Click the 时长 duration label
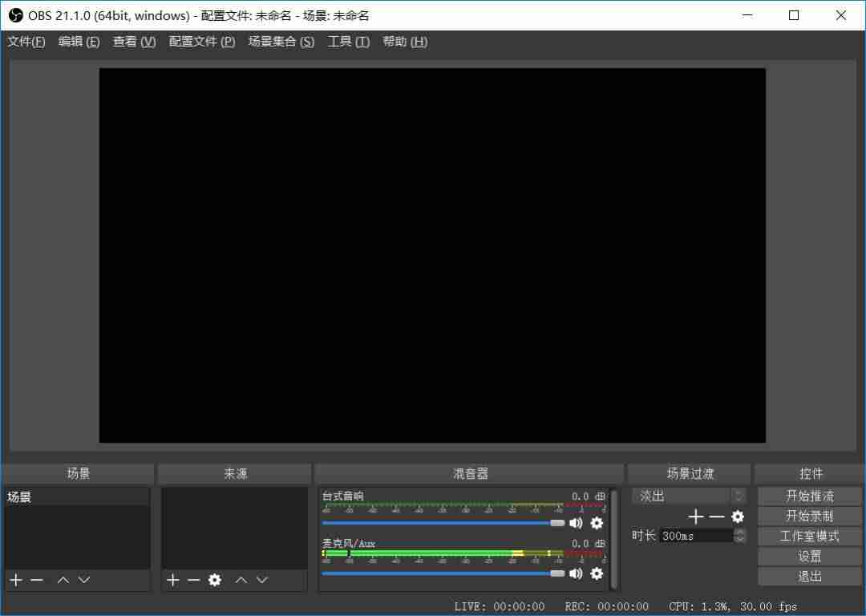This screenshot has width=866, height=616. pyautogui.click(x=643, y=535)
